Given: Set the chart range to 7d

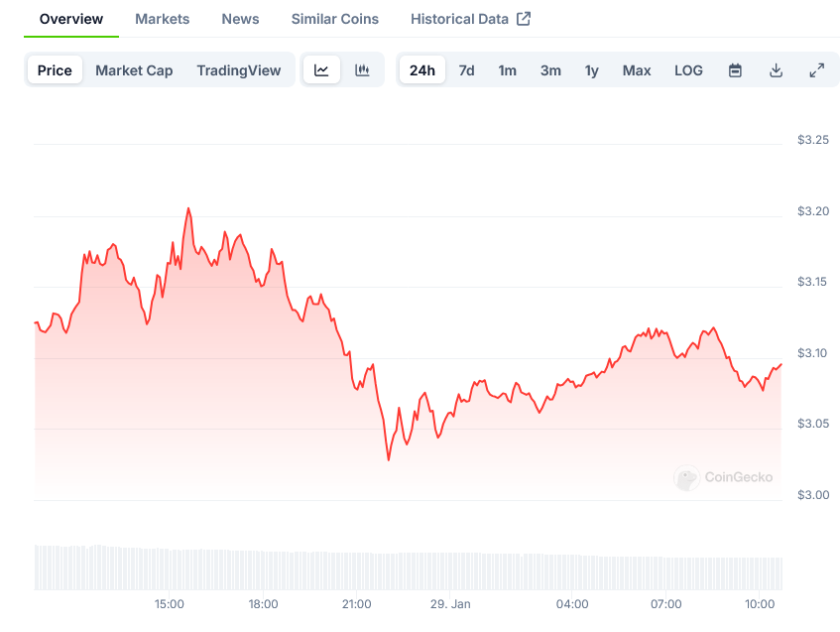Looking at the screenshot, I should pyautogui.click(x=466, y=70).
